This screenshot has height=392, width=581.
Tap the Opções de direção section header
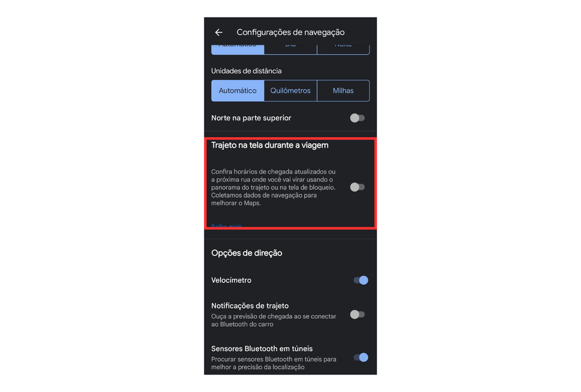point(247,253)
